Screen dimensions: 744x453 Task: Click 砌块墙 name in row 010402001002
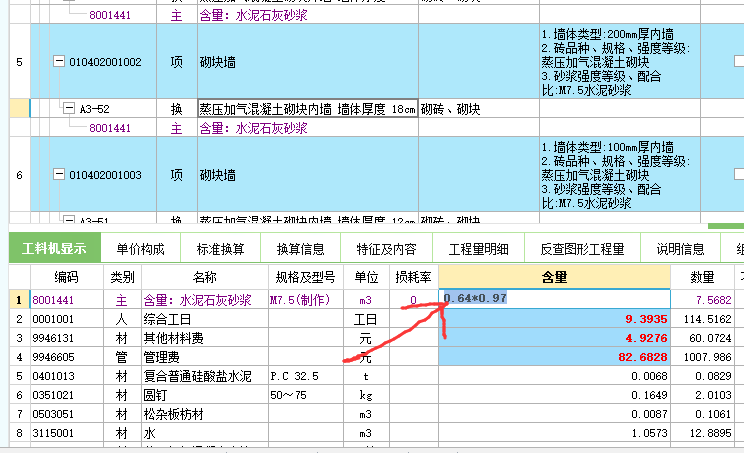click(218, 62)
